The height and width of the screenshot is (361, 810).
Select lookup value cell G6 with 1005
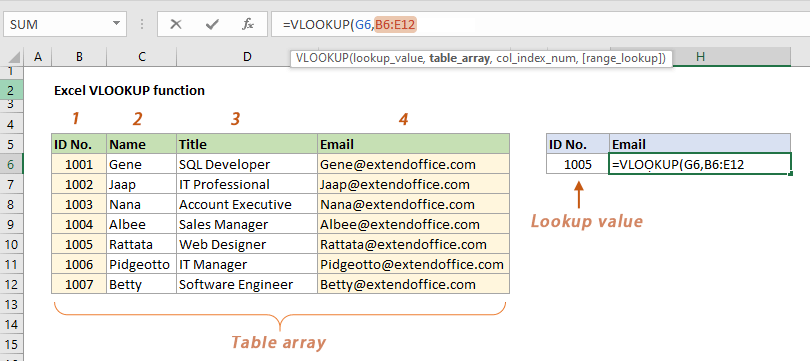(578, 164)
